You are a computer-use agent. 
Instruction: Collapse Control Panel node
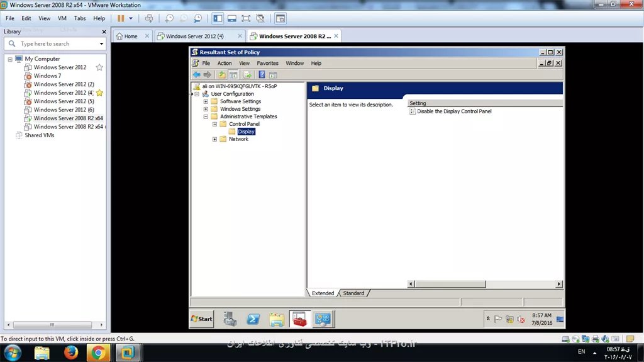click(x=215, y=124)
